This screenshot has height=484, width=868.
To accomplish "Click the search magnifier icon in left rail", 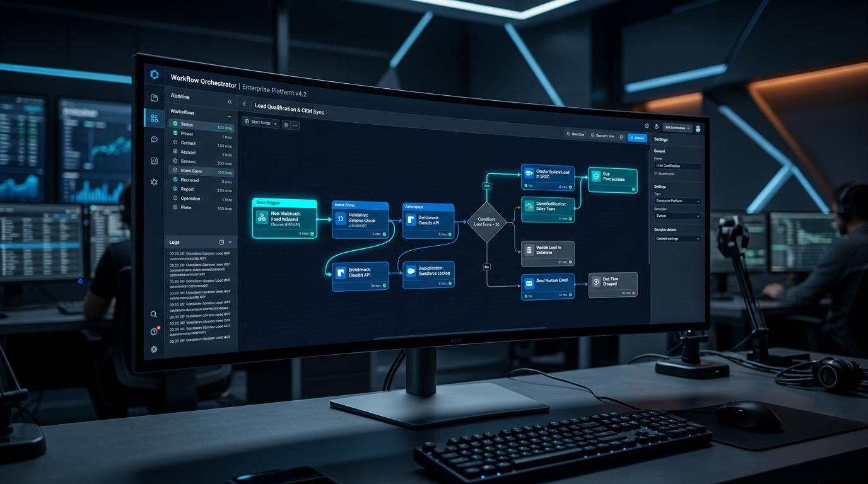I will [154, 314].
